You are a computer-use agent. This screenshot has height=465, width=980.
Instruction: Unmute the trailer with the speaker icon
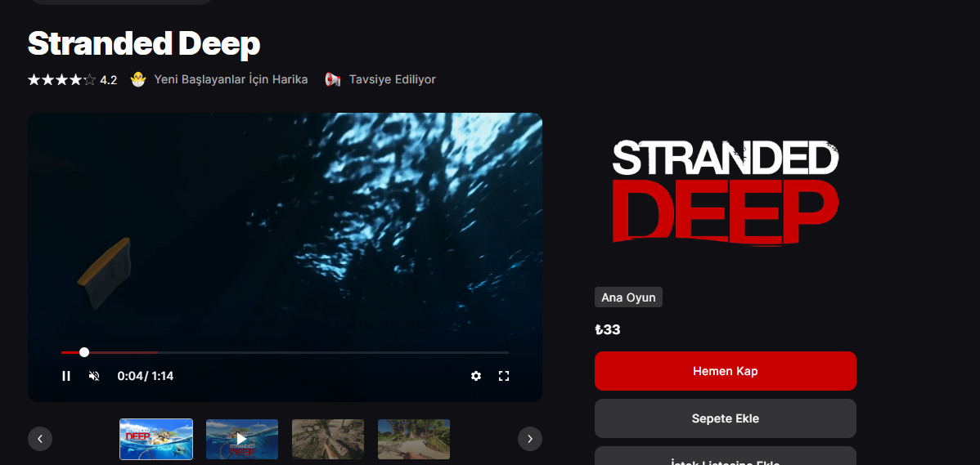[x=94, y=376]
